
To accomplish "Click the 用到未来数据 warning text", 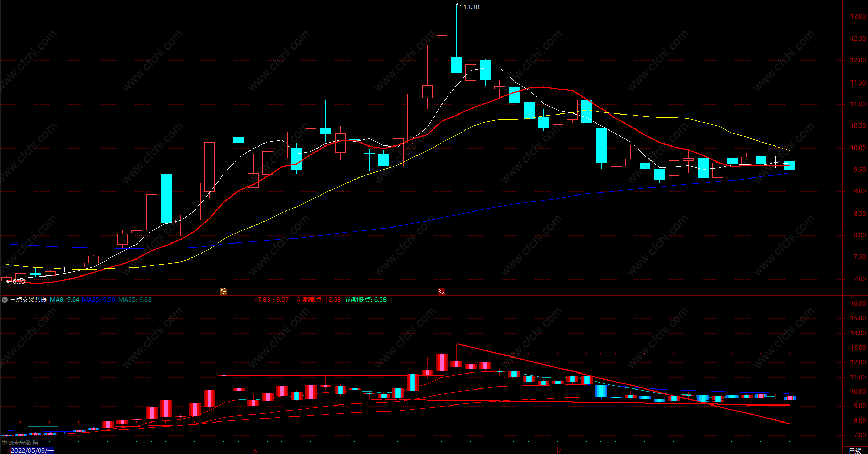I will pyautogui.click(x=20, y=443).
